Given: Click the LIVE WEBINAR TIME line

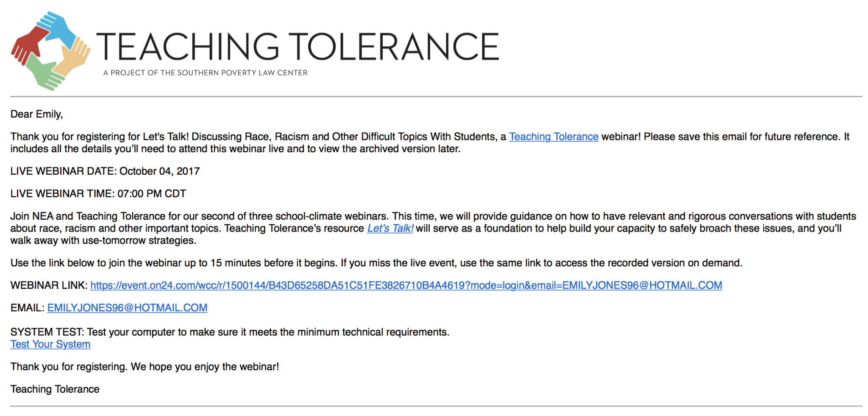Looking at the screenshot, I should [98, 194].
